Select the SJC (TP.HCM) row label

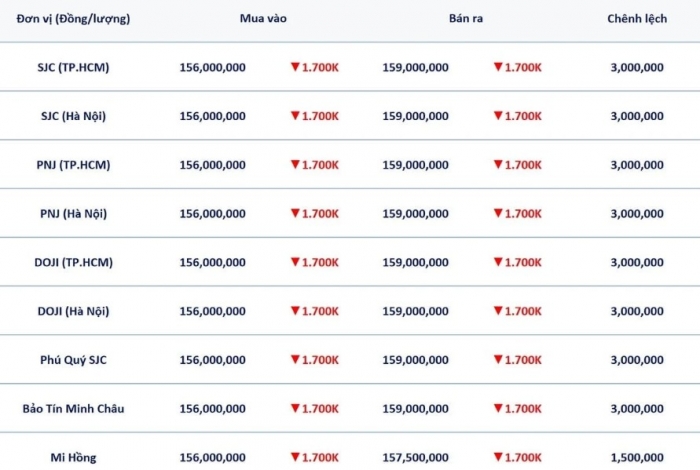73,67
